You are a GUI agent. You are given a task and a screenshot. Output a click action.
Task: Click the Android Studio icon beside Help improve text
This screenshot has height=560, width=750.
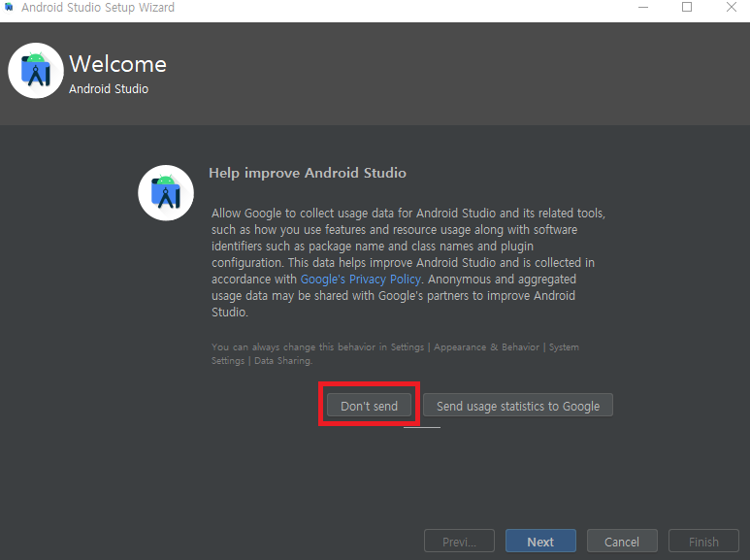(166, 193)
